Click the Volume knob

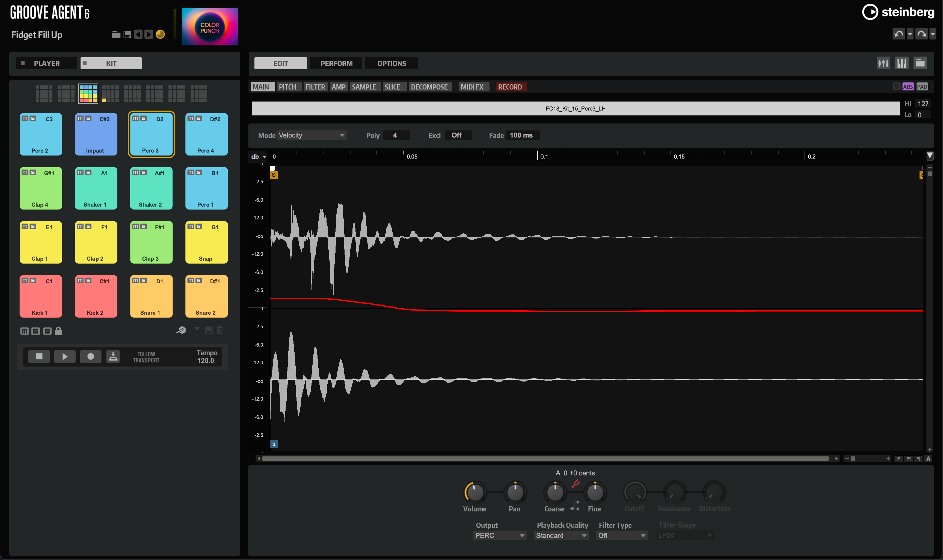point(475,492)
